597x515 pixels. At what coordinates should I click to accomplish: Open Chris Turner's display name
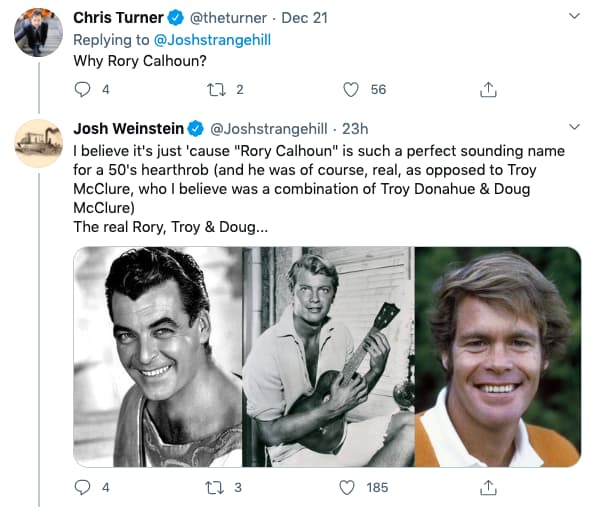[118, 18]
